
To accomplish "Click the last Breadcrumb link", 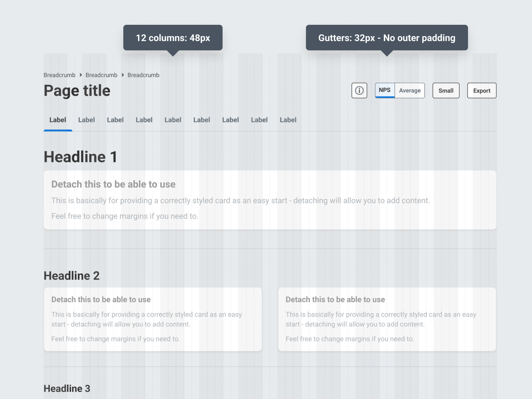I will 143,75.
